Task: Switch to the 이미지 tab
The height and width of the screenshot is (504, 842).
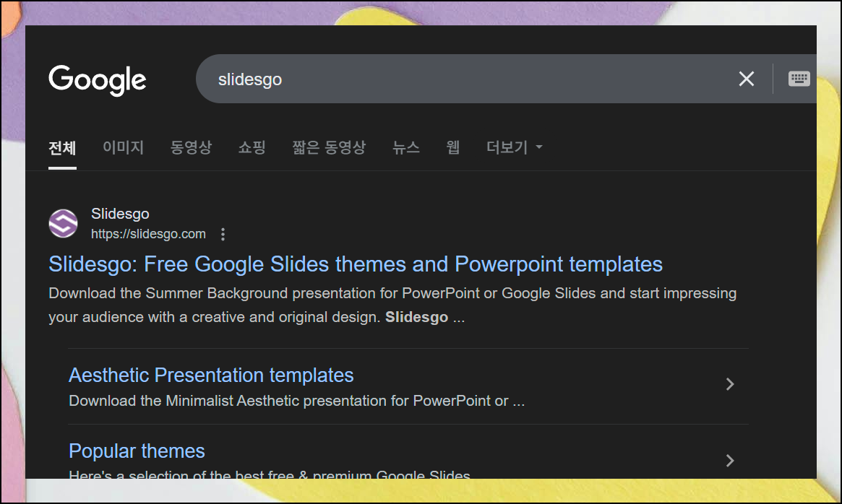Action: pos(123,147)
